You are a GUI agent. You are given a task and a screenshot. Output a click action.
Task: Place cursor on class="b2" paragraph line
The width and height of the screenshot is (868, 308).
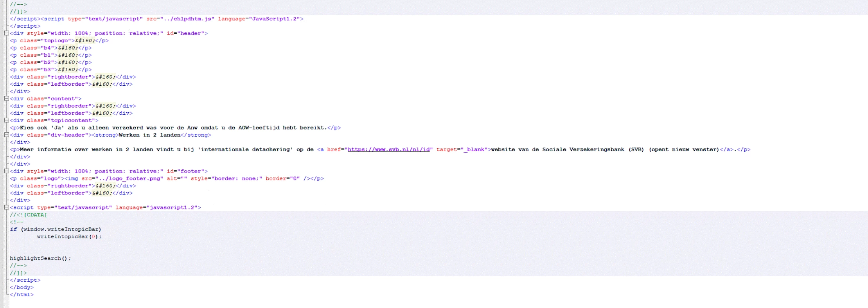click(x=51, y=62)
